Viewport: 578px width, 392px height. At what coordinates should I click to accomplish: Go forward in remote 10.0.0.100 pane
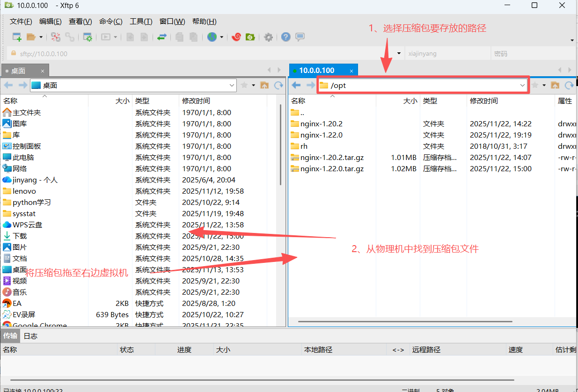click(x=310, y=85)
